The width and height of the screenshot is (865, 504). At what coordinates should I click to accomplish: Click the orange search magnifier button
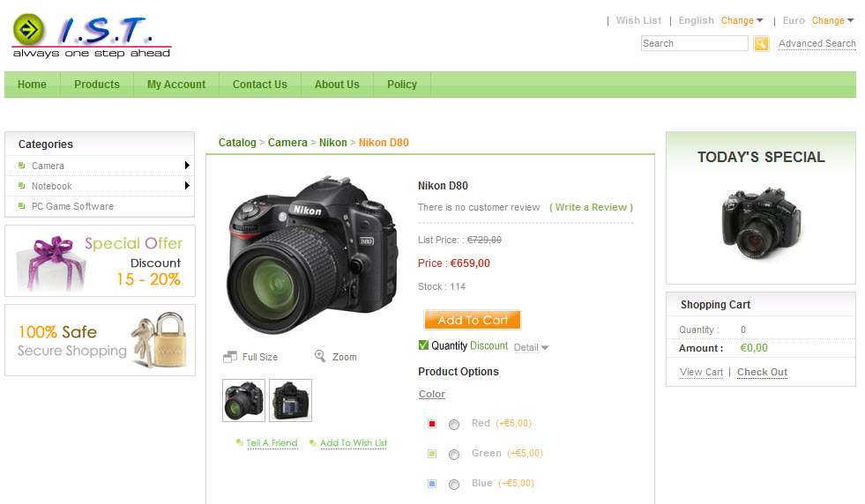(761, 43)
